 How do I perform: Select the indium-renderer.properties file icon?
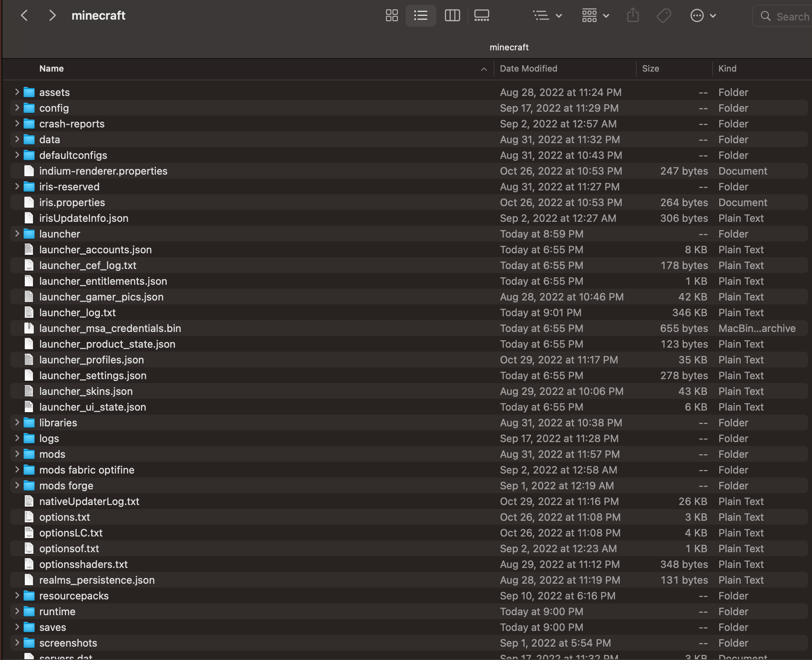click(29, 171)
